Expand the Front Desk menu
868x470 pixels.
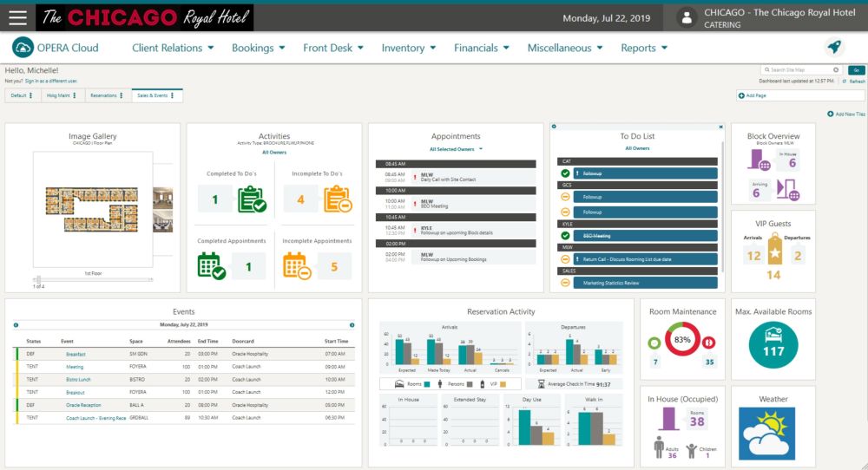[333, 48]
